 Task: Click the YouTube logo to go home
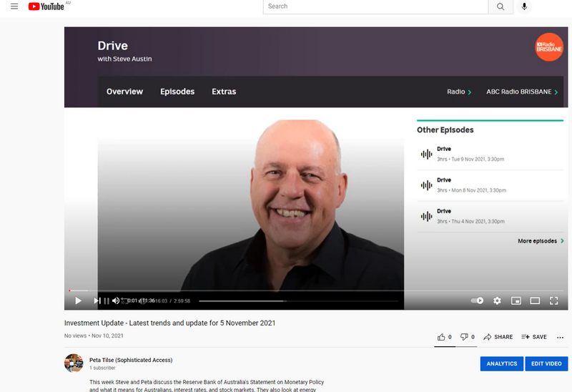tap(46, 6)
